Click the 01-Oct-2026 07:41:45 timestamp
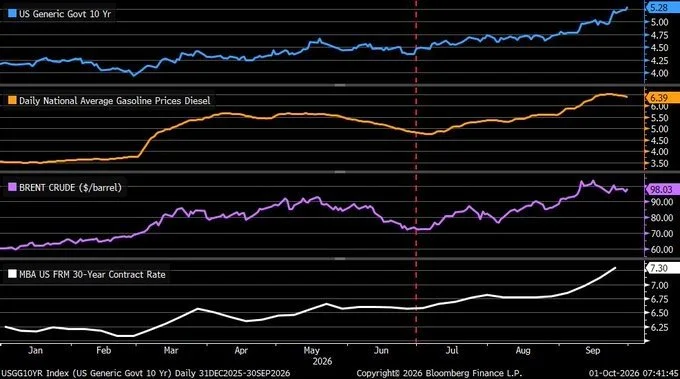The image size is (680, 379). [x=634, y=373]
